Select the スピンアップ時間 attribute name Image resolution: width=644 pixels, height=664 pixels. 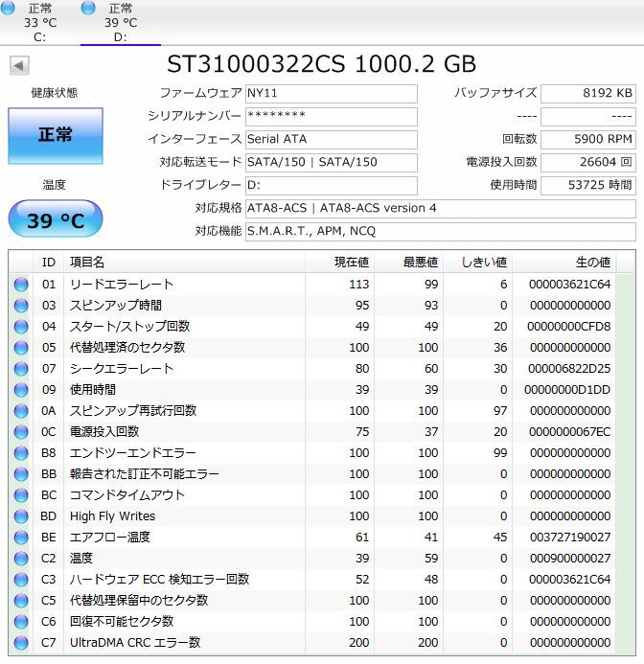coord(116,306)
